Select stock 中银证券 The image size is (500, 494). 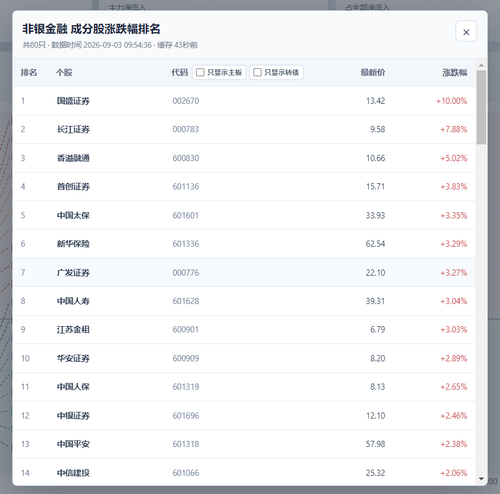(73, 416)
